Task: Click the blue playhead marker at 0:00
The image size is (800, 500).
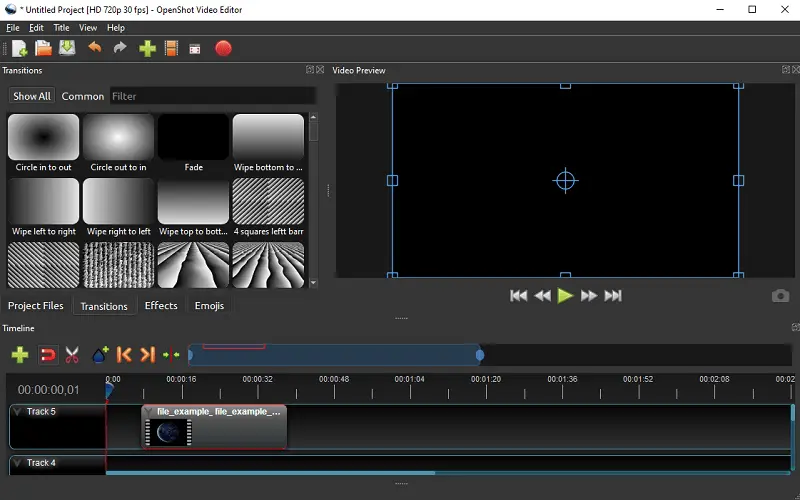Action: pyautogui.click(x=109, y=391)
